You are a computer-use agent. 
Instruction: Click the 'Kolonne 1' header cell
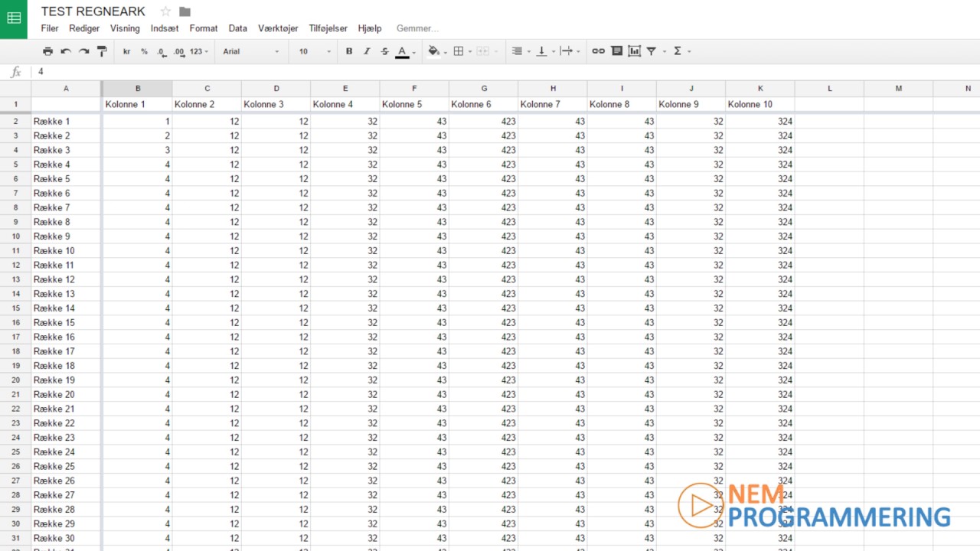[138, 104]
